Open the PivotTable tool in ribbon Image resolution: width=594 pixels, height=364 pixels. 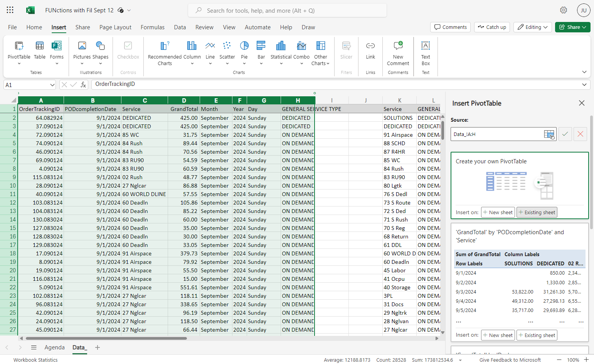click(x=19, y=53)
